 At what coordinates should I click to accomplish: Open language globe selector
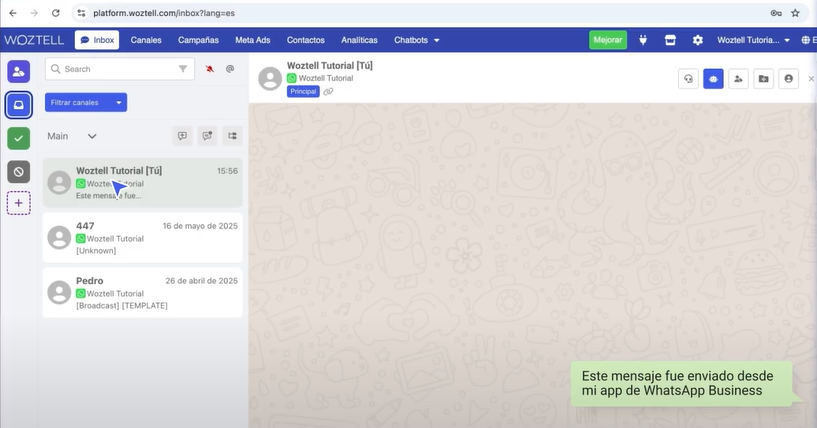808,40
